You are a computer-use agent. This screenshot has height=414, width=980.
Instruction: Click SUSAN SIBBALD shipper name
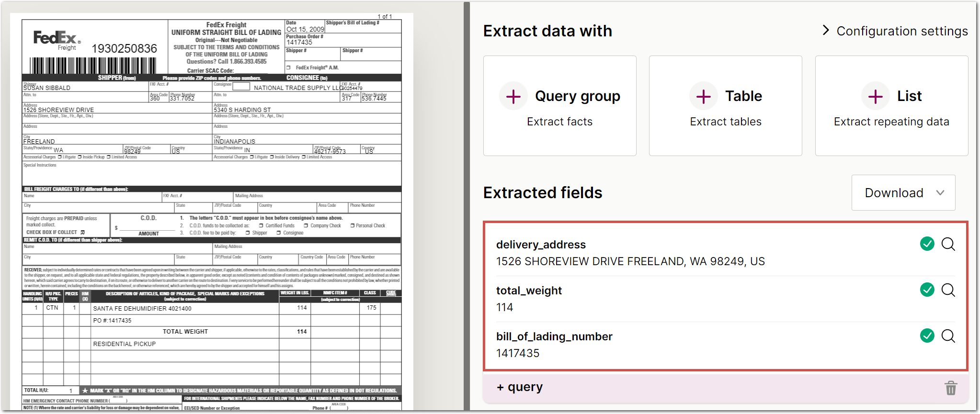[x=47, y=88]
